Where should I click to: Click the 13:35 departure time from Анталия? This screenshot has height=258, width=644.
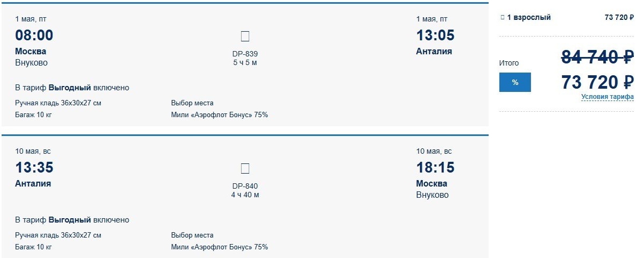coord(34,168)
